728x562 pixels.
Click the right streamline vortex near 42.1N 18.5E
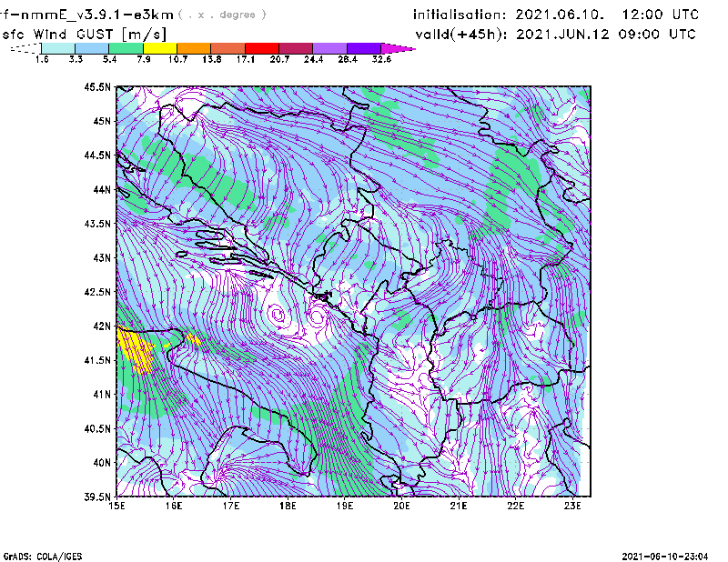(317, 316)
